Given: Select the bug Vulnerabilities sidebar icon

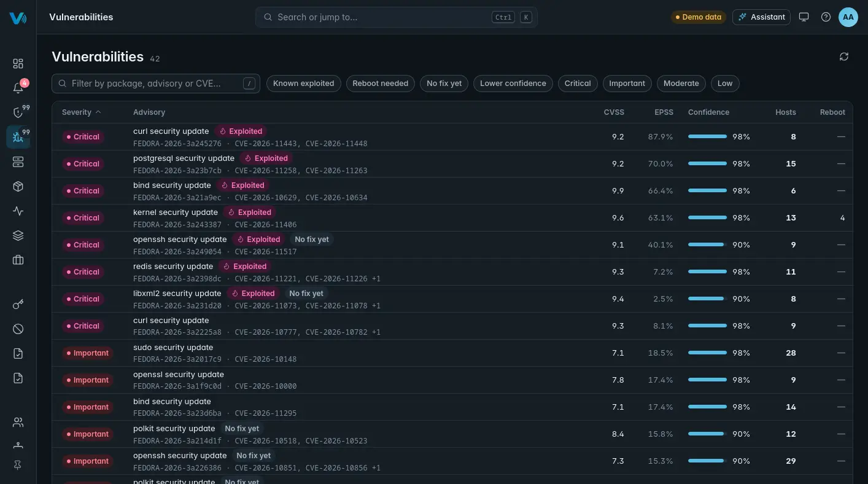Looking at the screenshot, I should (x=18, y=137).
